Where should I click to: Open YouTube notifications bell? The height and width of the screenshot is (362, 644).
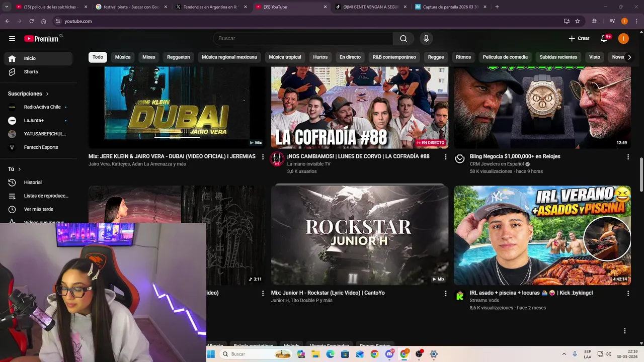coord(605,38)
